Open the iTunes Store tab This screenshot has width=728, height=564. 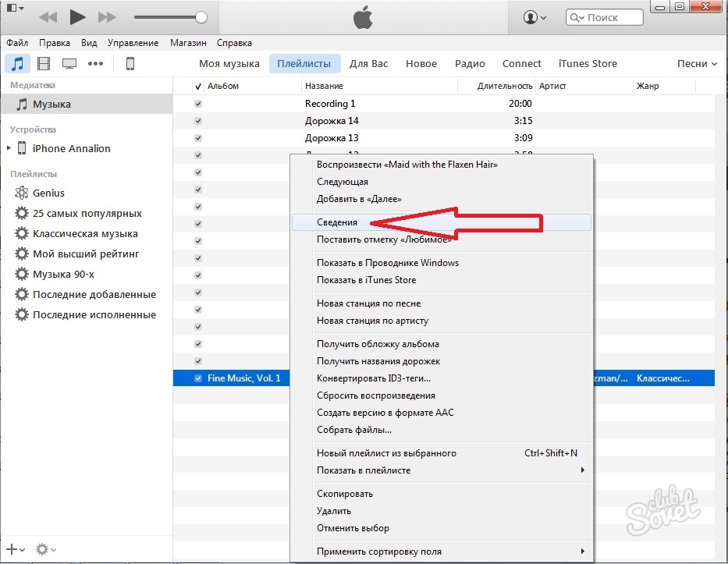pyautogui.click(x=588, y=64)
